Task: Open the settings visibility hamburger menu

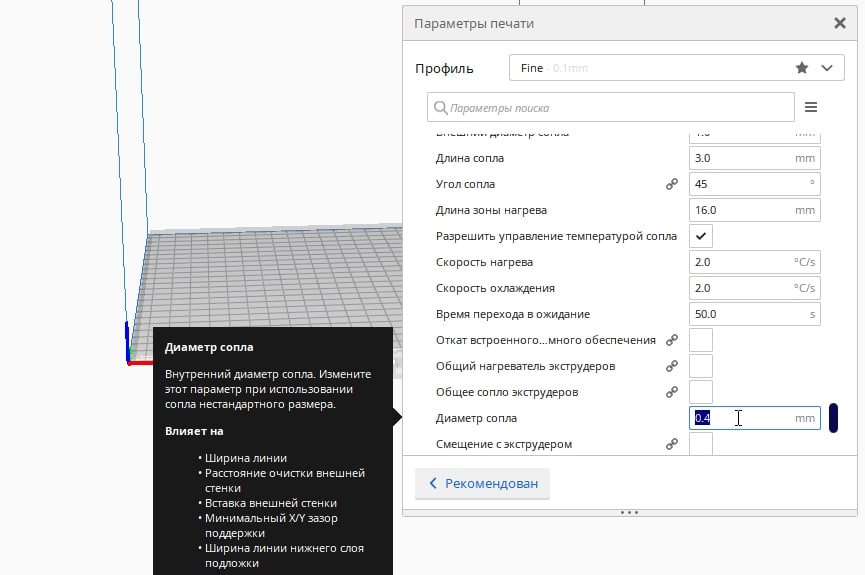Action: [810, 107]
